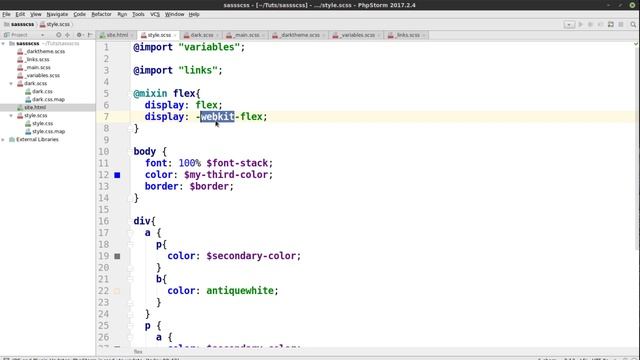Open the VCS menu
Viewport: 640px width, 360px height.
pyautogui.click(x=155, y=14)
